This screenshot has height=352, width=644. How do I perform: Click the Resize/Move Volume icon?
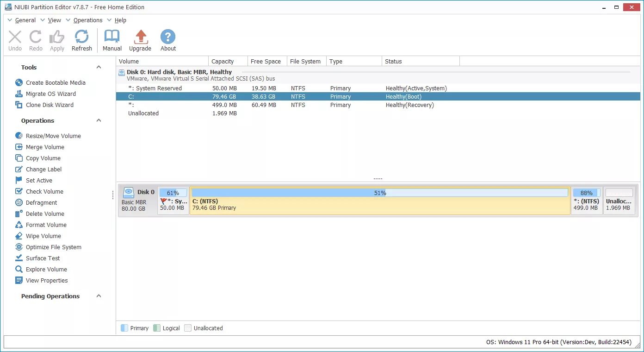[x=19, y=136]
